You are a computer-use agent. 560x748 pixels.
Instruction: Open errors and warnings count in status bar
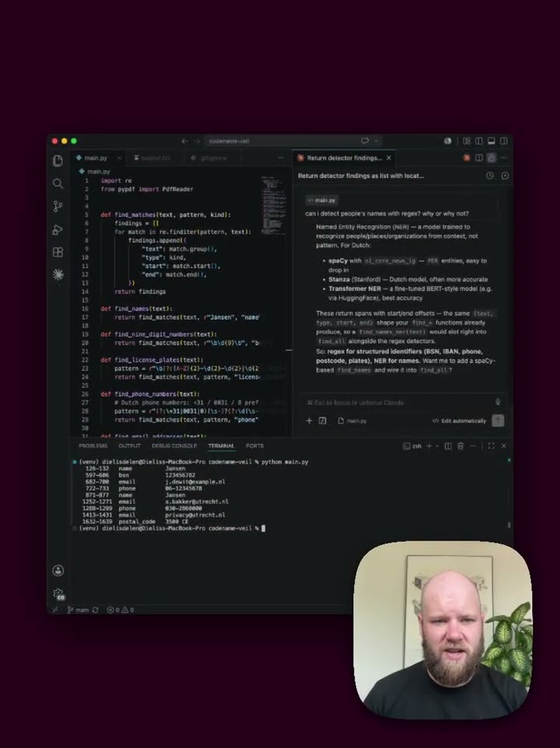coord(121,610)
